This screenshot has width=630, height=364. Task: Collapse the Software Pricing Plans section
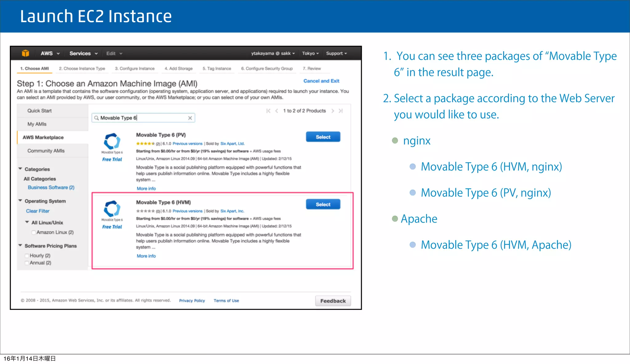20,245
